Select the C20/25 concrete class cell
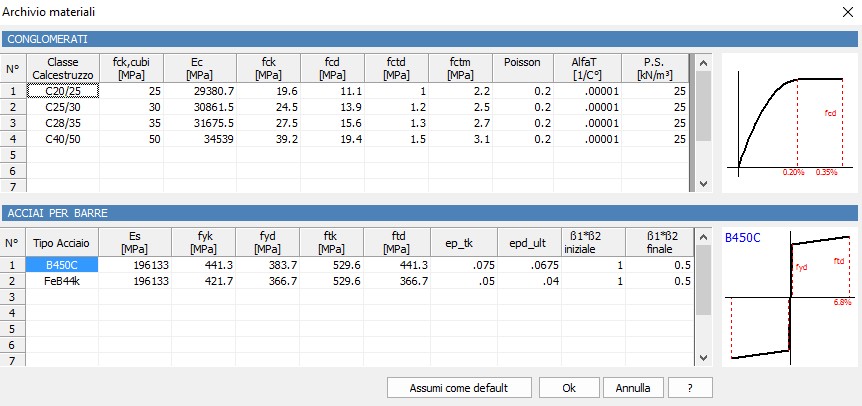This screenshot has height=406, width=862. pos(62,91)
